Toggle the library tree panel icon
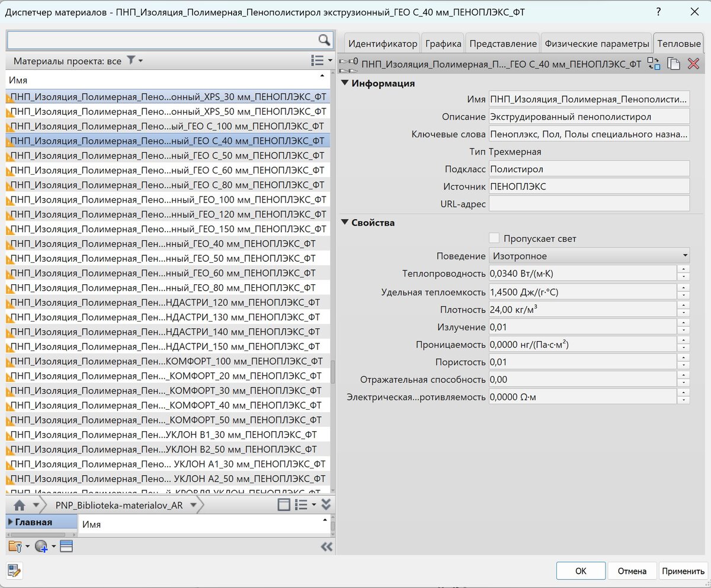711x588 pixels. 284,505
